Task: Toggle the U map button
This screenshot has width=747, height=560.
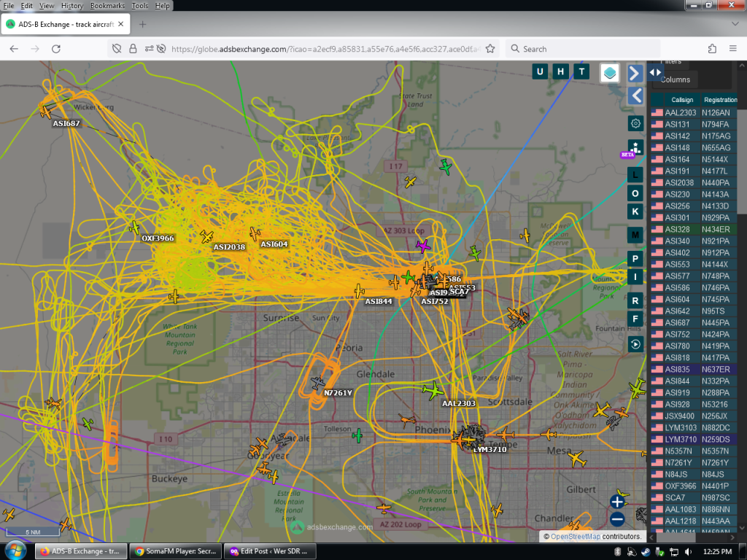Action: tap(540, 72)
